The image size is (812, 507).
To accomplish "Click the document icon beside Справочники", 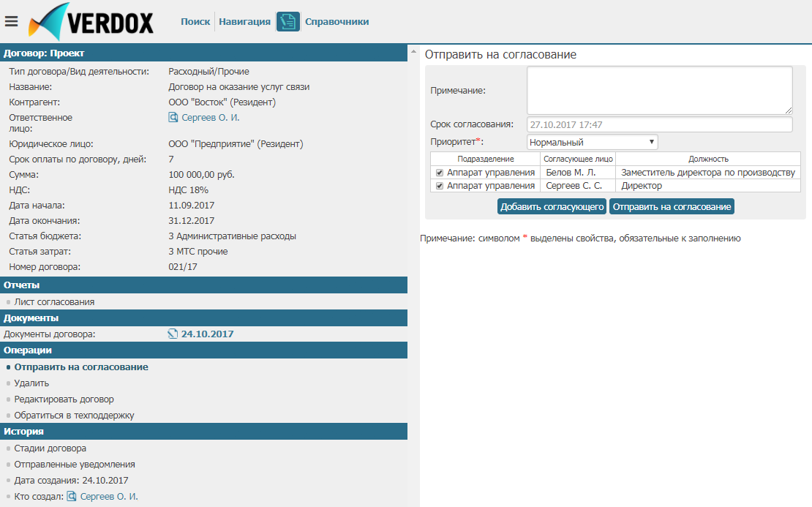I will coord(288,22).
